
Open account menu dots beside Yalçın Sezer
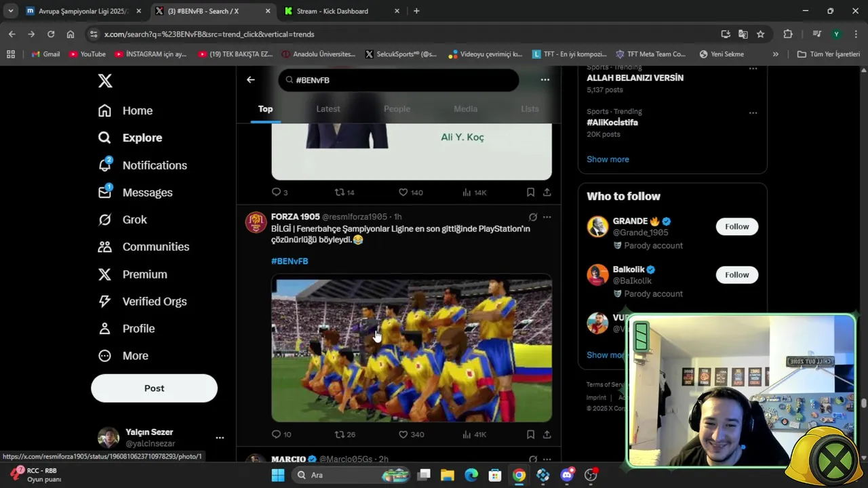[x=220, y=438]
